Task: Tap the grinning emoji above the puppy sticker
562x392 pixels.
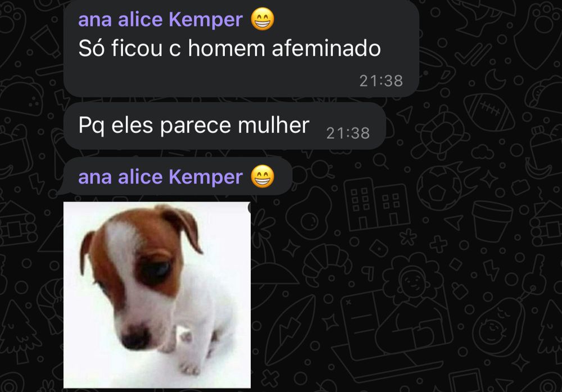Action: (262, 176)
